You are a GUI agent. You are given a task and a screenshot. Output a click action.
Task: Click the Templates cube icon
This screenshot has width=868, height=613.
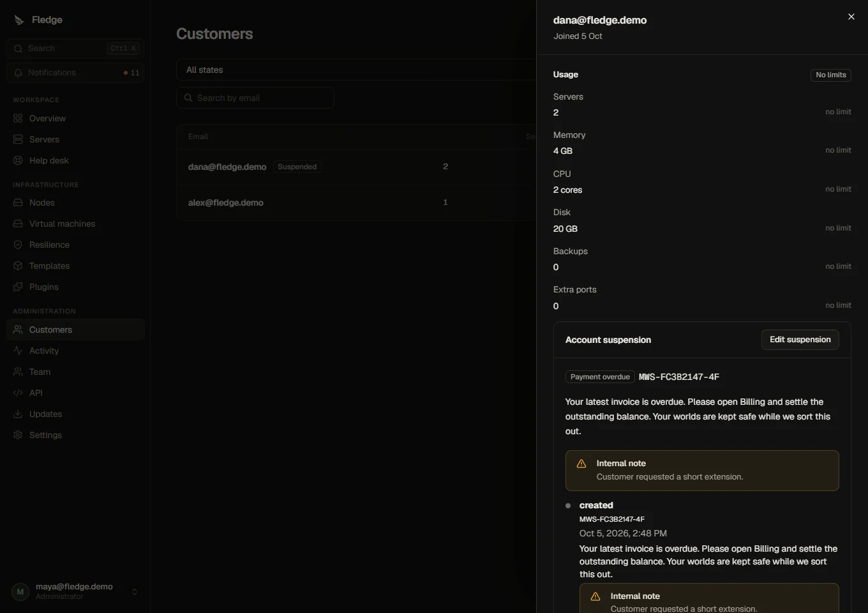pyautogui.click(x=18, y=266)
